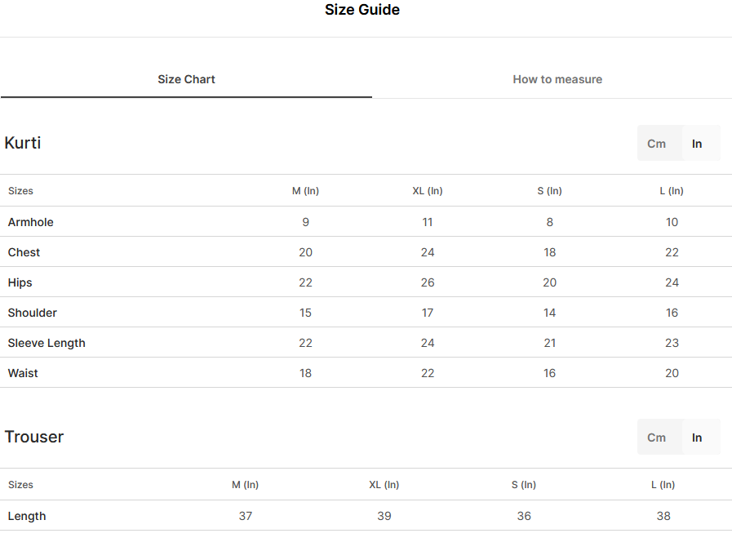Click the Kurti M (In) column header
This screenshot has height=560, width=732.
pyautogui.click(x=305, y=191)
